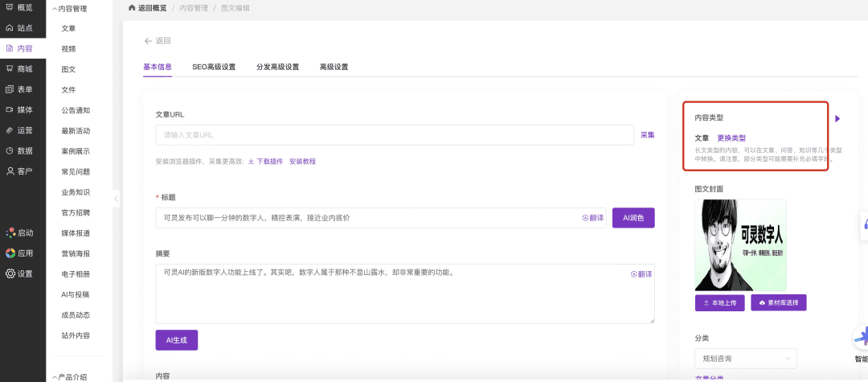Click the 内容管理 breadcrumb link
Screen dimensions: 868x382
click(194, 8)
